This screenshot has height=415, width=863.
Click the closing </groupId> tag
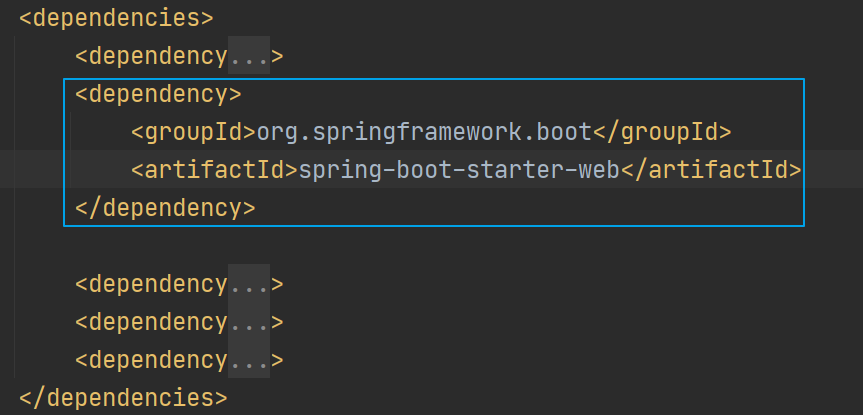[662, 132]
